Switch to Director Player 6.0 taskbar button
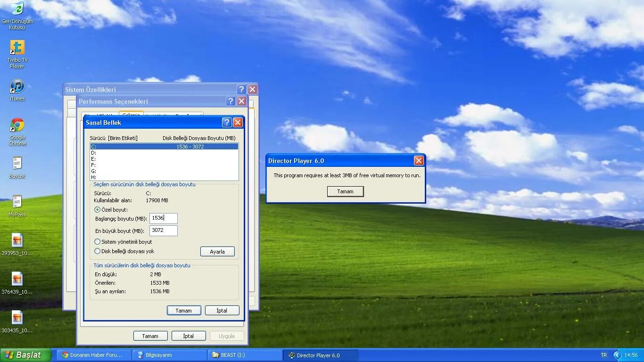 (321, 355)
